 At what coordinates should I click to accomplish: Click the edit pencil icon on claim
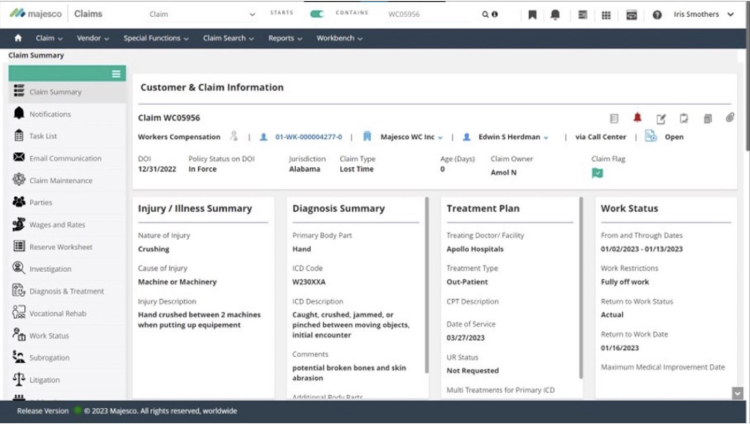pyautogui.click(x=661, y=119)
